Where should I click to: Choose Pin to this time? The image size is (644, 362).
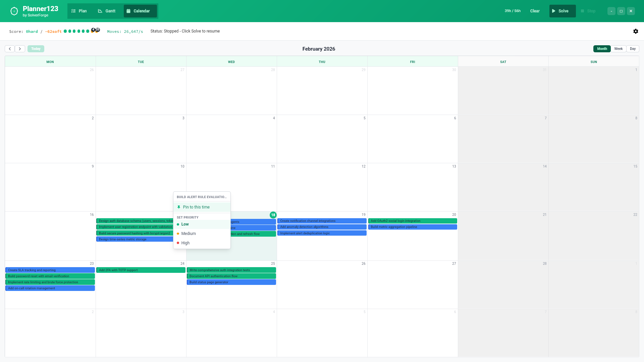(x=196, y=207)
